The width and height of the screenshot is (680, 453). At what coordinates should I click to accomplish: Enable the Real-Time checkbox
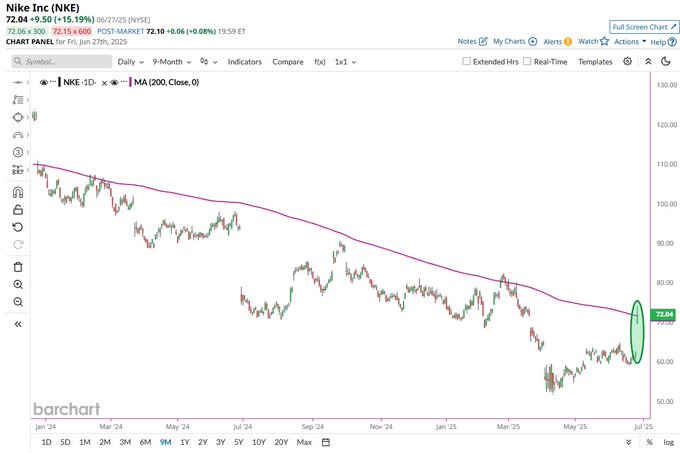click(x=526, y=61)
